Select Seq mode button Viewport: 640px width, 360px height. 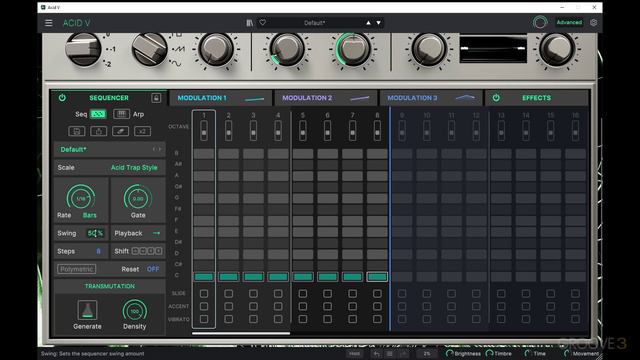(x=98, y=114)
